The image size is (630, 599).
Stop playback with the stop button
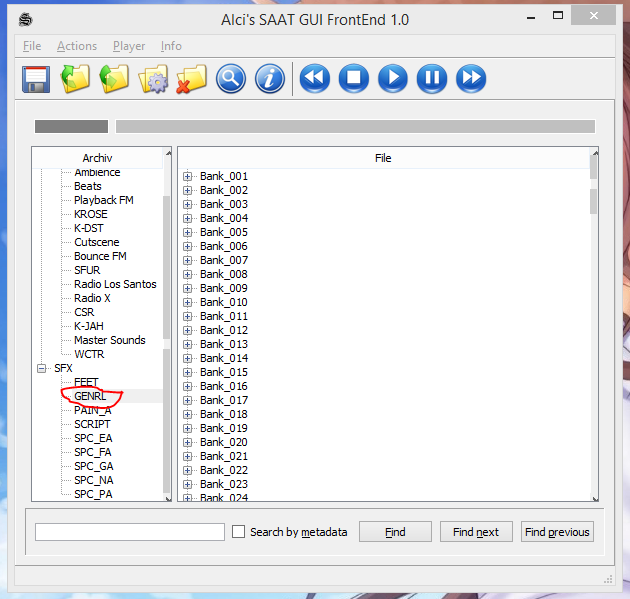point(354,78)
